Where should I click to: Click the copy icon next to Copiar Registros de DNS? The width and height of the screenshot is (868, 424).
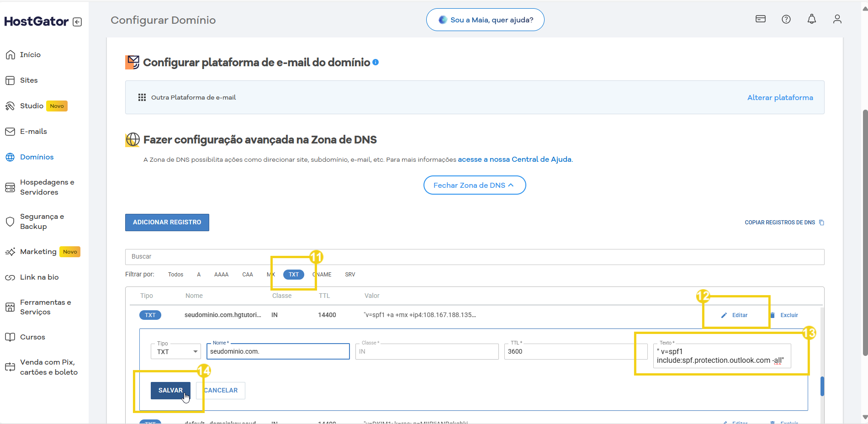click(x=821, y=223)
